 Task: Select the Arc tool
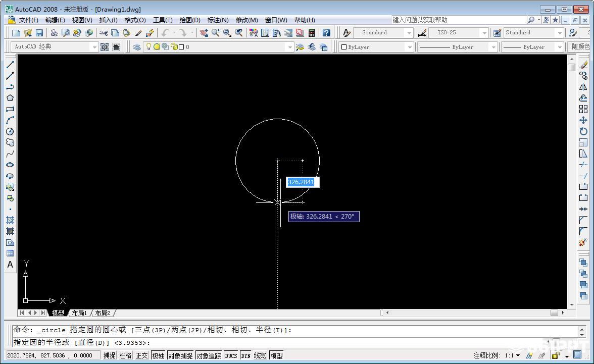pyautogui.click(x=10, y=120)
